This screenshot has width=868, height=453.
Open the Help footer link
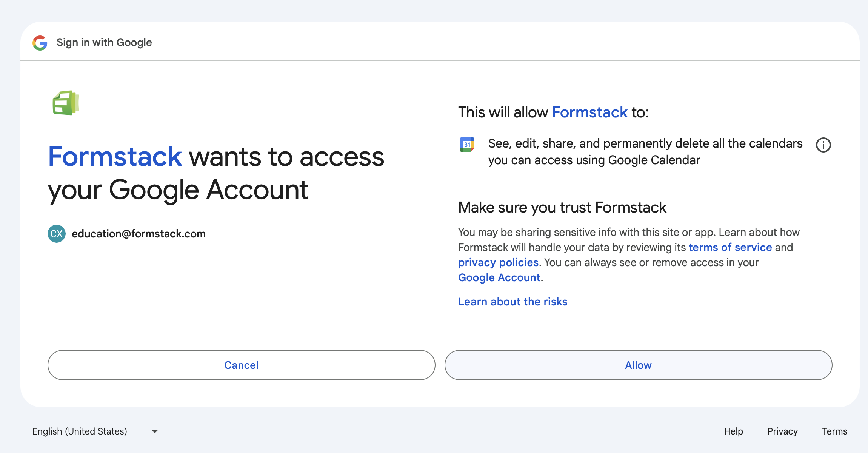(x=733, y=431)
